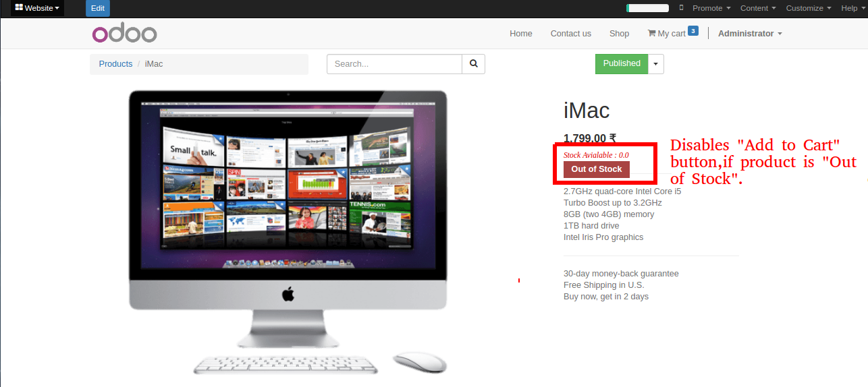The width and height of the screenshot is (868, 387).
Task: Open the Content dropdown menu
Action: coord(758,8)
